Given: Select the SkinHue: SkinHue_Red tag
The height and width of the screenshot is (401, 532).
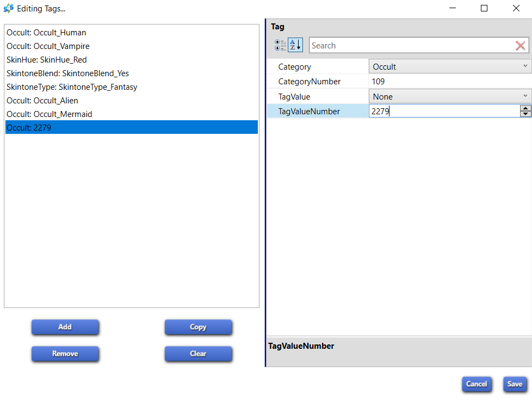Looking at the screenshot, I should click(x=132, y=60).
